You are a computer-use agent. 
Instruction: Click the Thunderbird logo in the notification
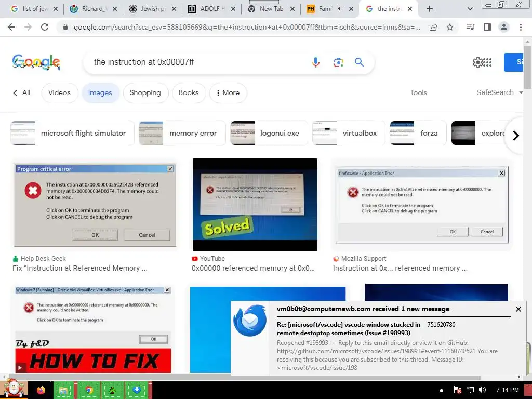(250, 320)
